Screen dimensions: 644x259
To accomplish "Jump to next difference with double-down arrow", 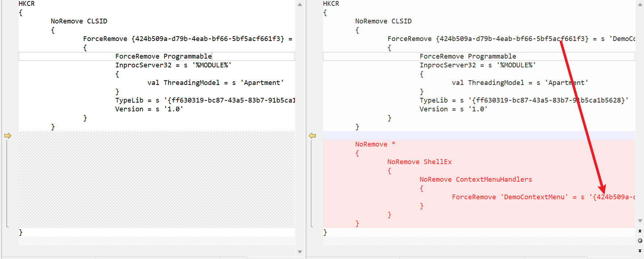I will click(x=640, y=251).
